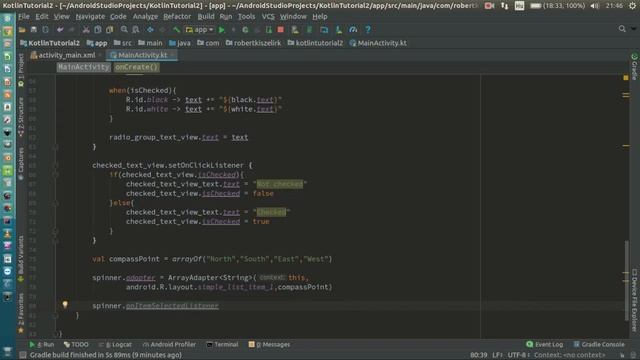Open the battery indicator in top bar
640x360 pixels.
click(558, 6)
